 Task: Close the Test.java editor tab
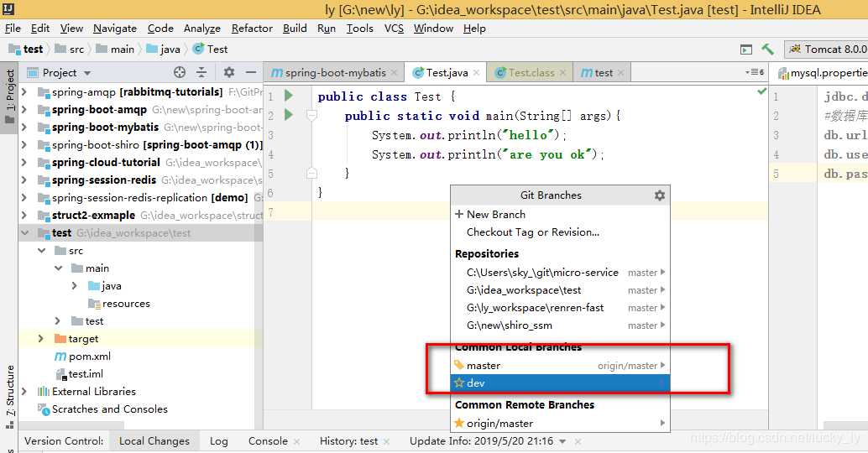point(475,72)
